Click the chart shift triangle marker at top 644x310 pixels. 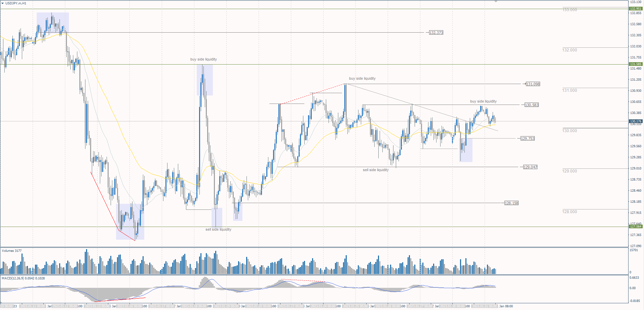(x=496, y=1)
